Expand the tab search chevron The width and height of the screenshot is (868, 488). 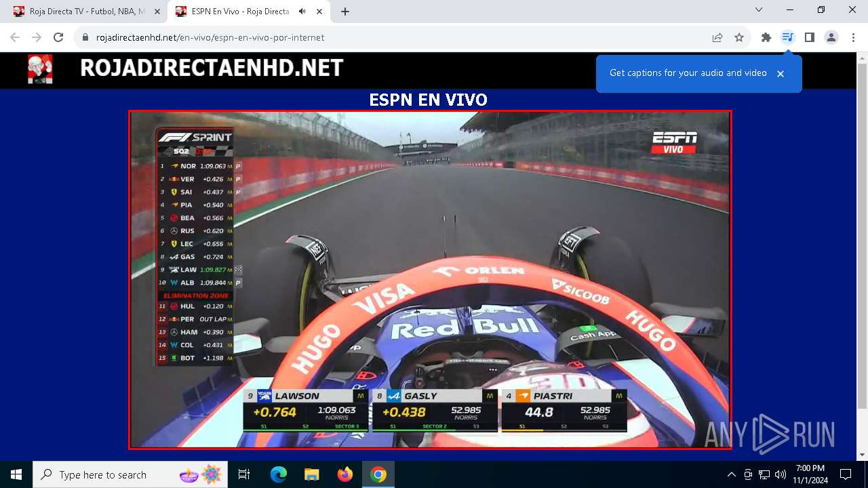pos(759,10)
